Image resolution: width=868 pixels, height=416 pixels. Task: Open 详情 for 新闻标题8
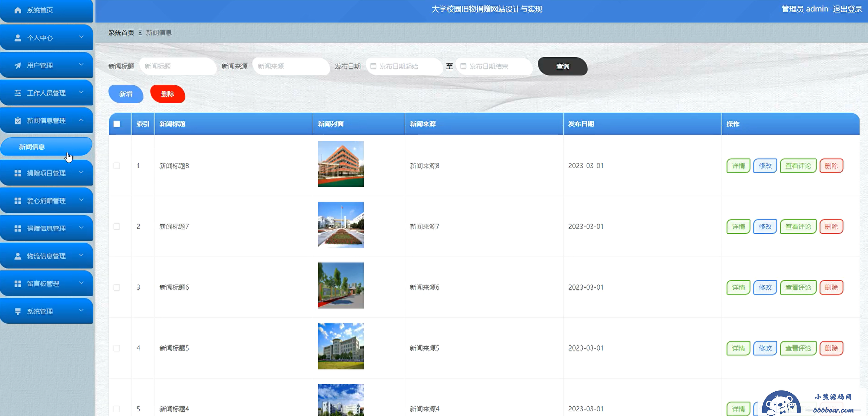(x=738, y=166)
